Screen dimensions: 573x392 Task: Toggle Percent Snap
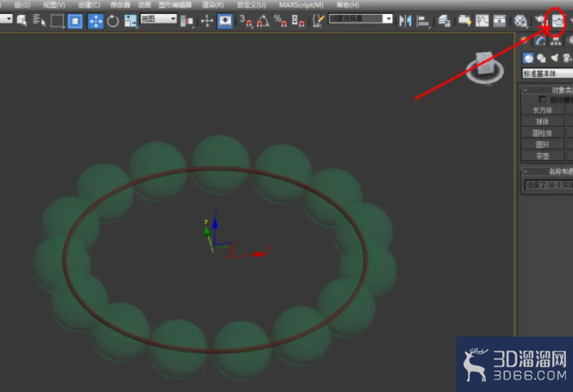pyautogui.click(x=280, y=21)
